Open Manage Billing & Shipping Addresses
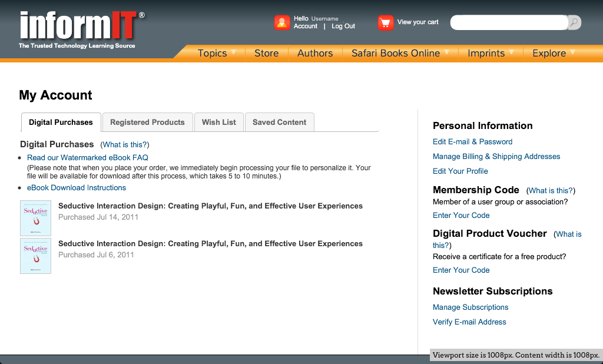603x364 pixels. 496,156
